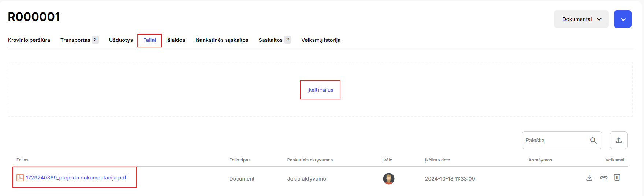
Task: Click the 2024-10-18 11:33:09 date cell
Action: point(450,179)
